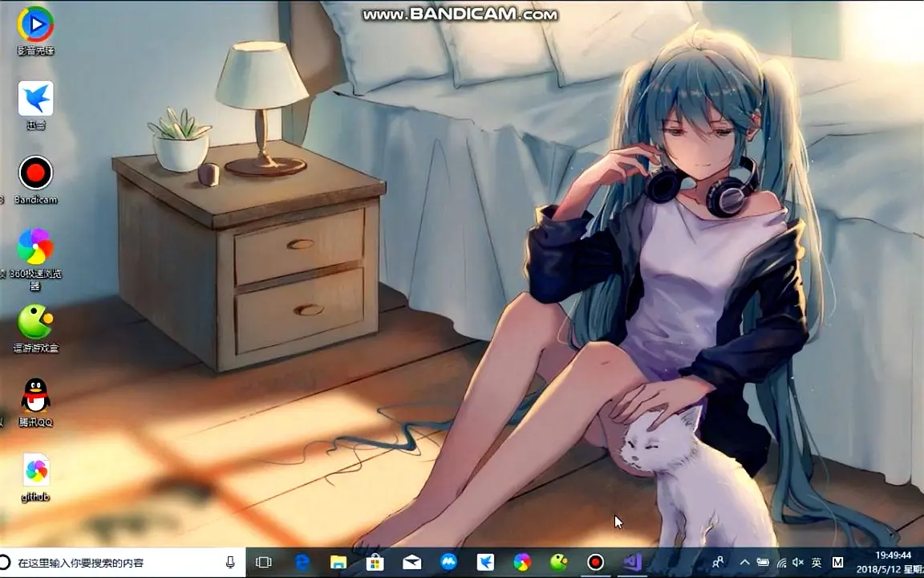Launch 迅雷 from the taskbar

(485, 563)
